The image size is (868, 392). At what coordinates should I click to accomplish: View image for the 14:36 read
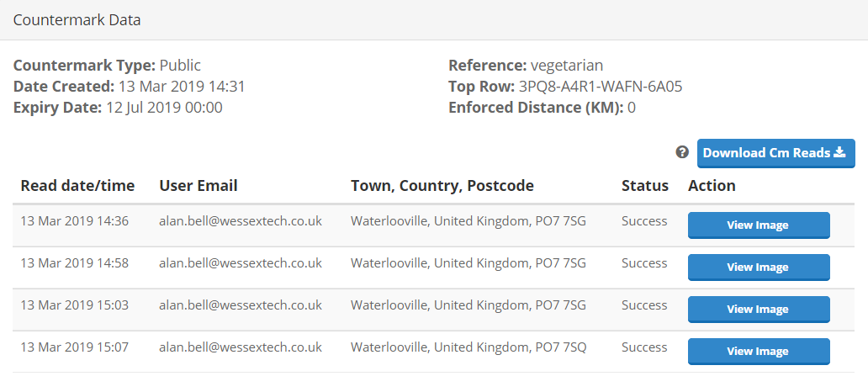(758, 225)
